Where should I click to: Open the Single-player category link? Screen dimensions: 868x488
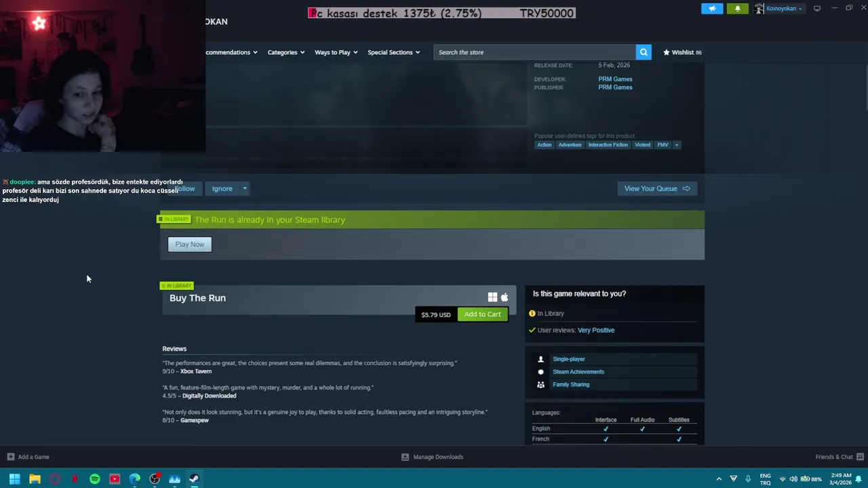tap(568, 359)
